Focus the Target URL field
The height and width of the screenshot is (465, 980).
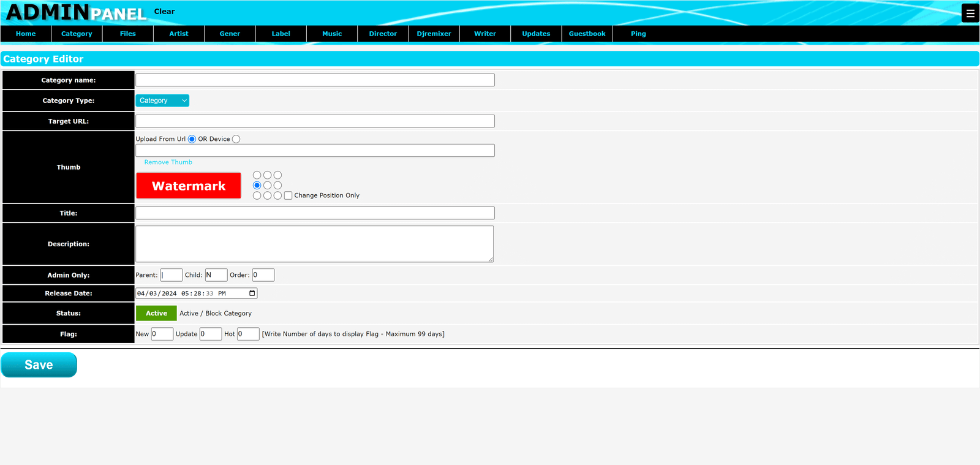coord(315,121)
